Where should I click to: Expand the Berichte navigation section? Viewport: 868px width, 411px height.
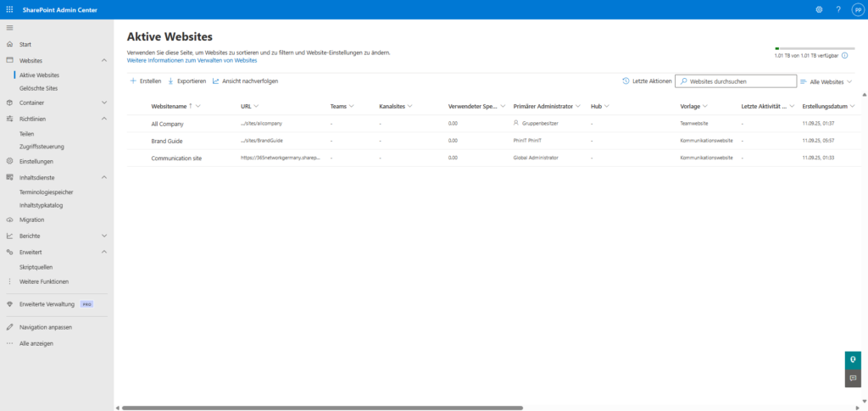click(103, 236)
